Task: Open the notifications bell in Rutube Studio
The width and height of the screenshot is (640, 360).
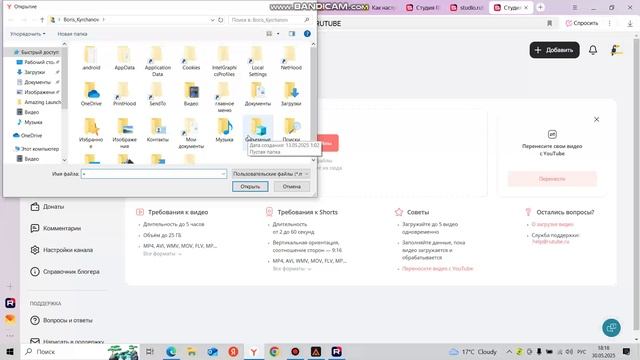Action: click(x=593, y=50)
